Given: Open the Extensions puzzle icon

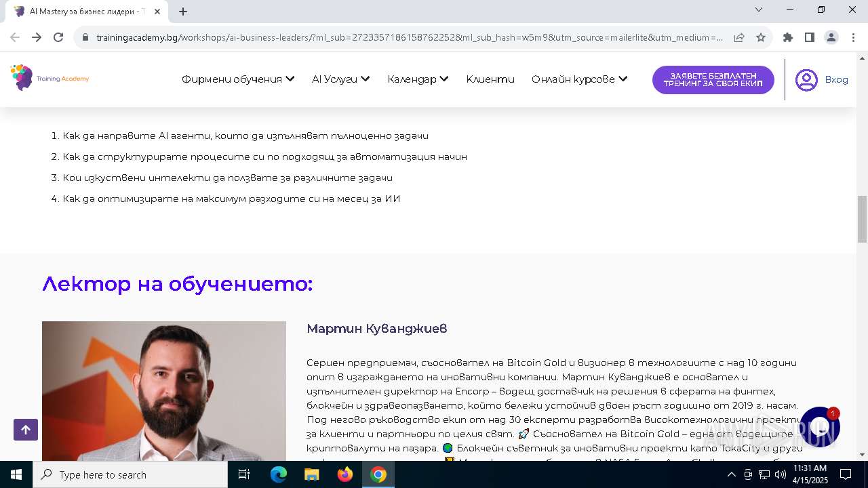Looking at the screenshot, I should [x=788, y=38].
